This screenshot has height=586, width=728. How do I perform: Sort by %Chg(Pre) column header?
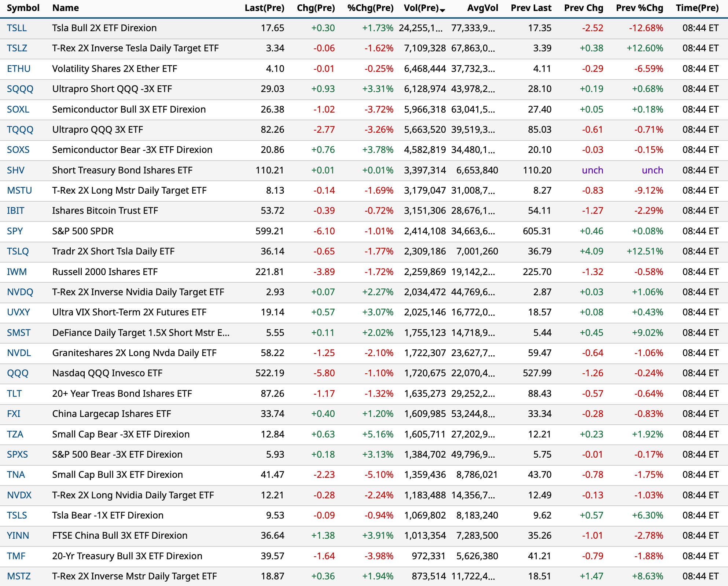pyautogui.click(x=370, y=8)
